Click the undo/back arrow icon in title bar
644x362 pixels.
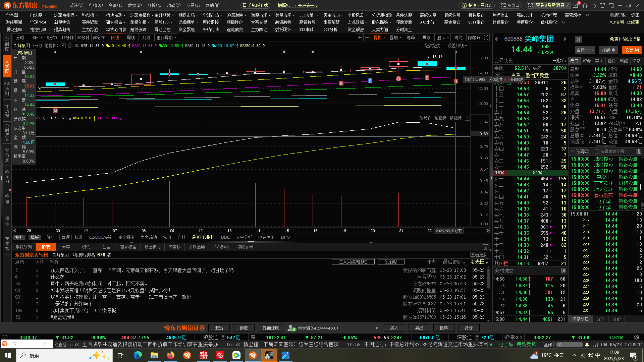(594, 5)
